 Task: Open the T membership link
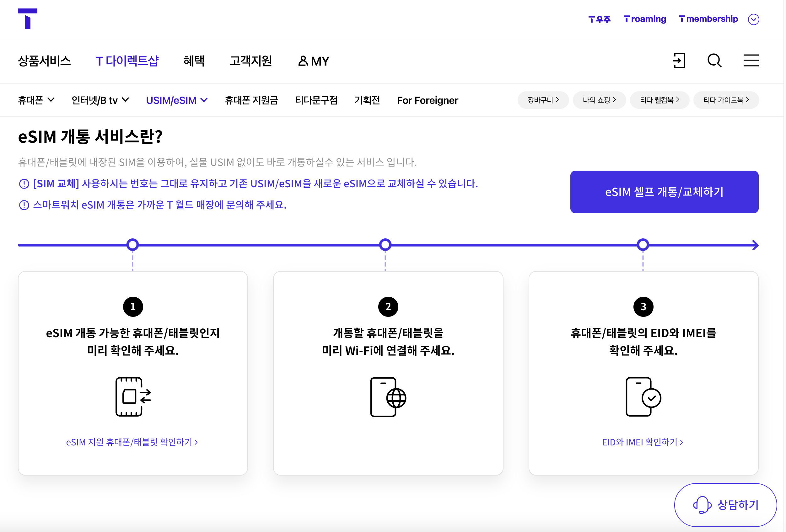click(x=708, y=19)
